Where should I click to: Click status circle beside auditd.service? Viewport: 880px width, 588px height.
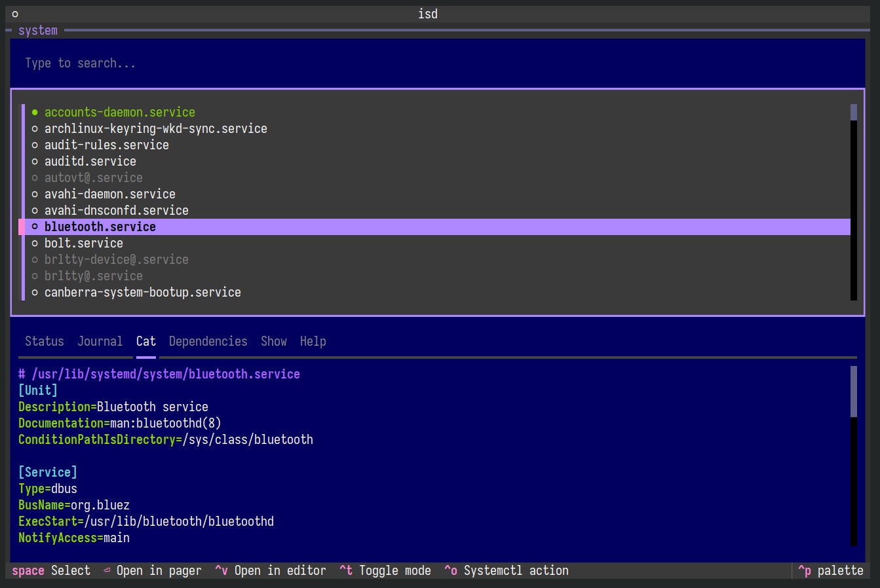pos(35,161)
